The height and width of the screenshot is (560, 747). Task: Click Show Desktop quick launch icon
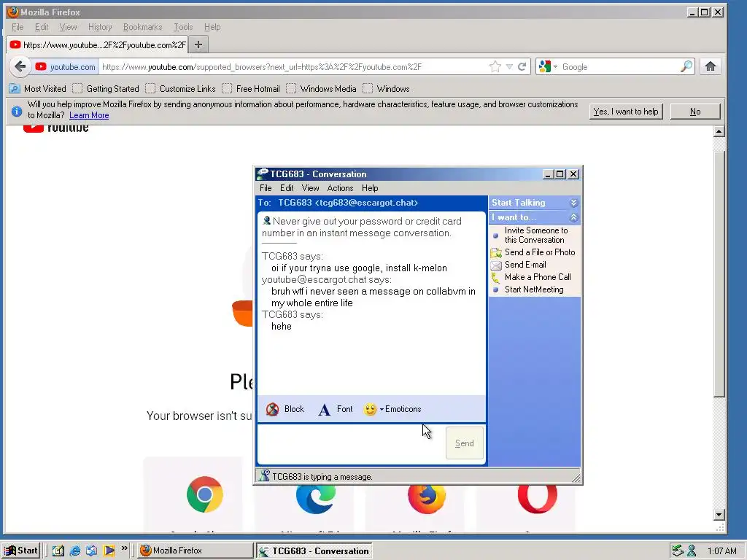(x=58, y=551)
